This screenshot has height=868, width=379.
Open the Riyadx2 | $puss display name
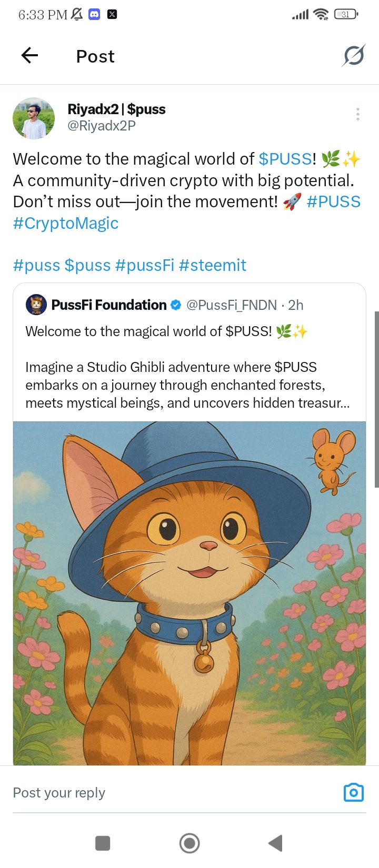click(116, 109)
